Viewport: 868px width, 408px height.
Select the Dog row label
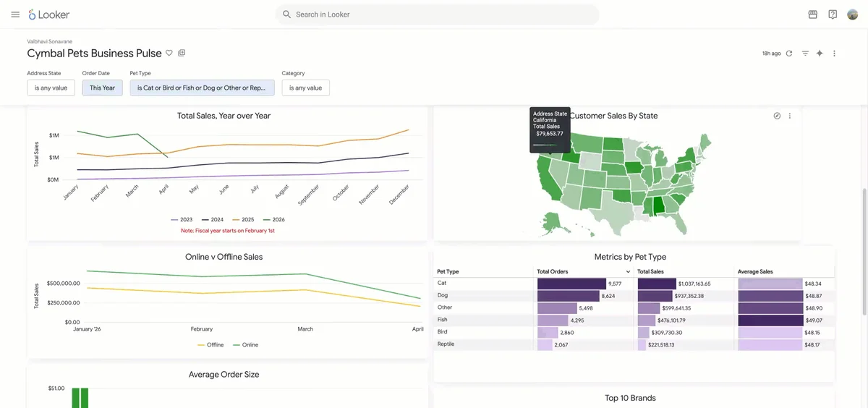click(x=443, y=295)
